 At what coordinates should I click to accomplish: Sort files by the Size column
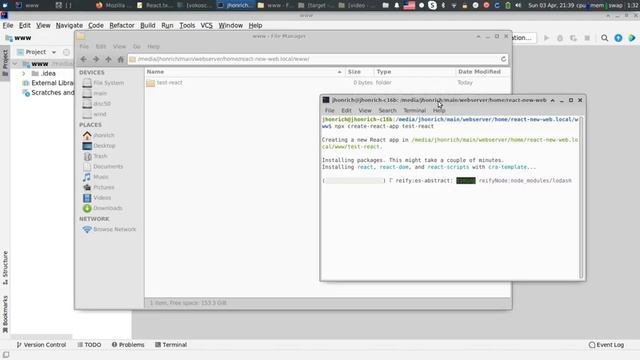(360, 72)
